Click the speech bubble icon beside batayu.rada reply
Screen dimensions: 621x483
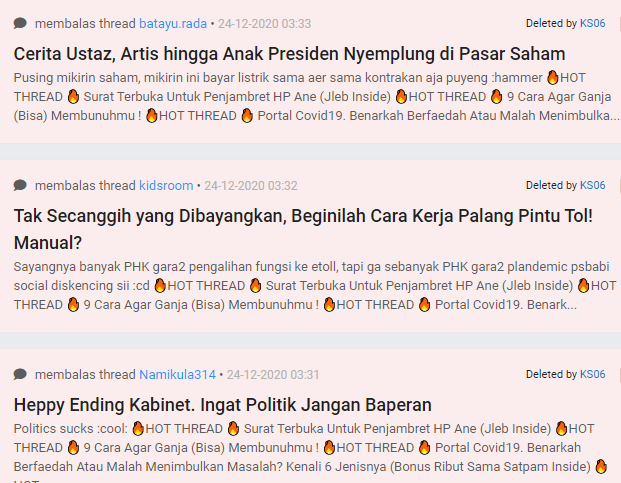point(20,23)
